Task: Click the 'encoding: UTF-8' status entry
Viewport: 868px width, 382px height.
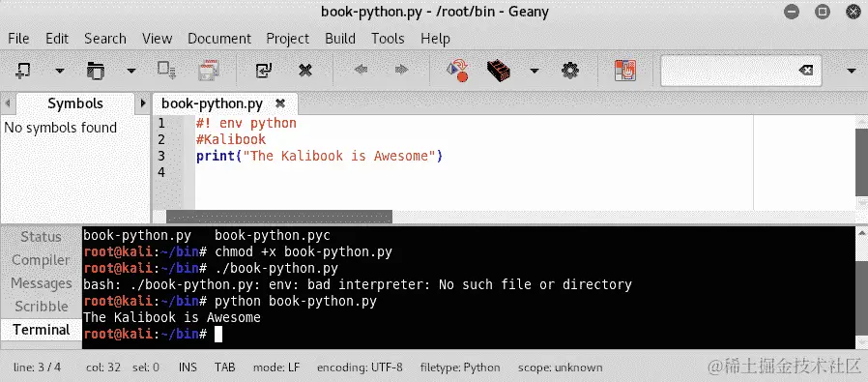Action: point(360,367)
